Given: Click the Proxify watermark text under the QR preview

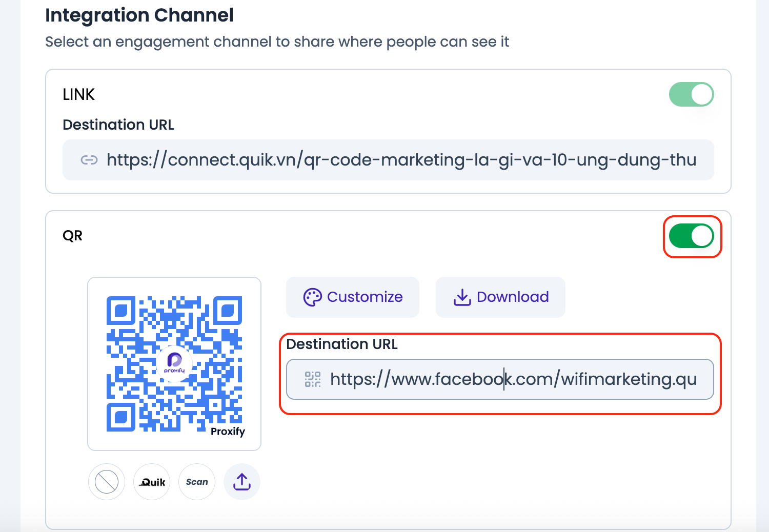Looking at the screenshot, I should tap(229, 432).
